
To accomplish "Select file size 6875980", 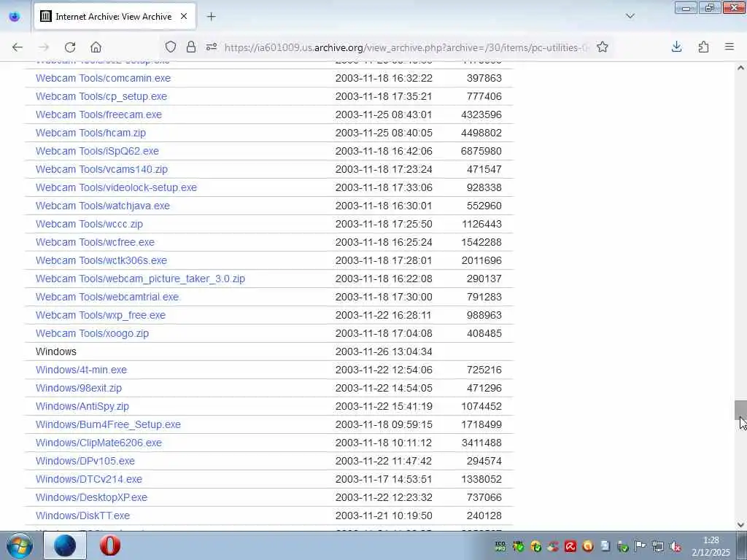I will point(481,151).
